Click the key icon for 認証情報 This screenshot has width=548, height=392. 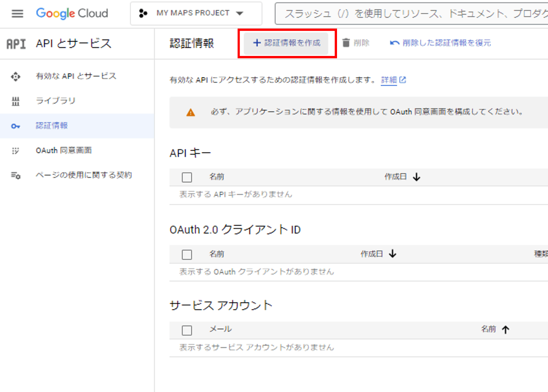pos(15,126)
